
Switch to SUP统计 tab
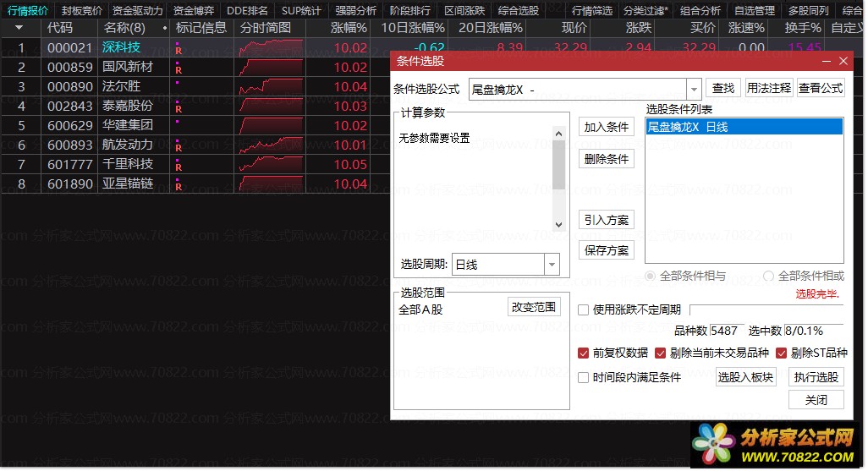[300, 10]
